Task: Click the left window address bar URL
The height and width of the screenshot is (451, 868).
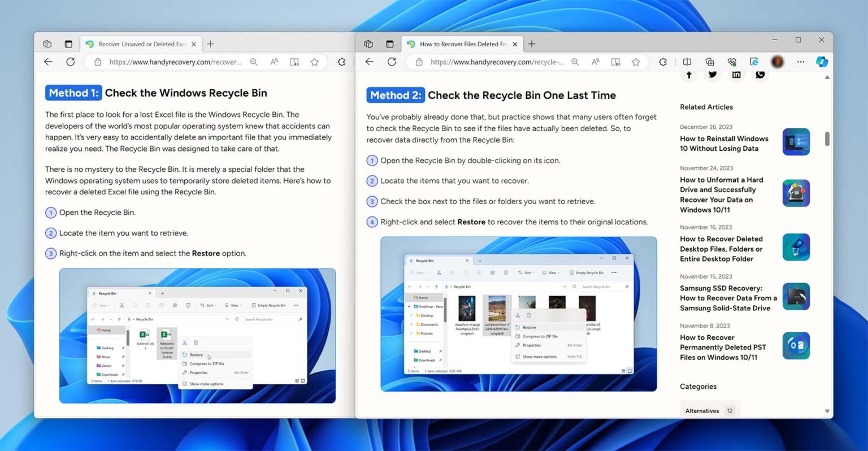Action: pos(175,62)
